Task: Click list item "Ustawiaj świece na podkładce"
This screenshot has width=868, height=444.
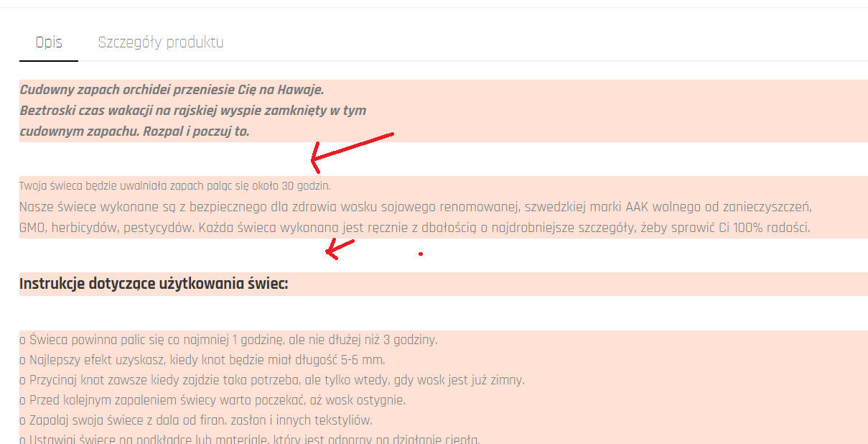Action: [250, 440]
